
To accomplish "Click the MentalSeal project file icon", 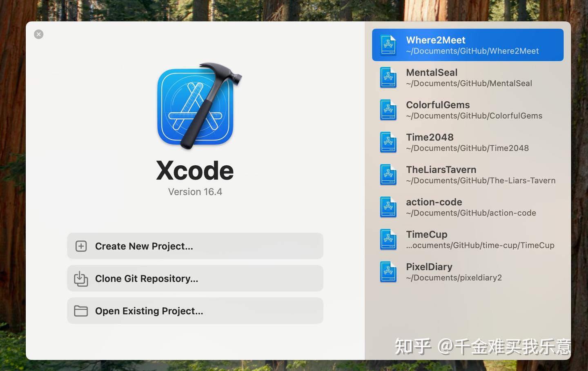I will (x=388, y=77).
